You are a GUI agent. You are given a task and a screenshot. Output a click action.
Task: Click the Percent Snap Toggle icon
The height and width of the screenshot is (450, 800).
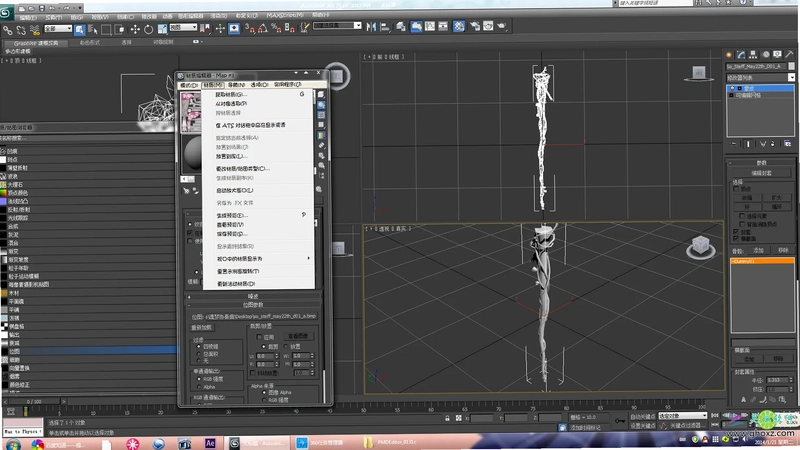276,28
